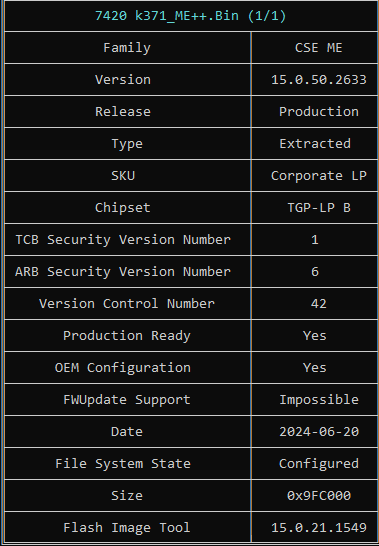
Task: Select the date 2024-06-20
Action: point(318,432)
